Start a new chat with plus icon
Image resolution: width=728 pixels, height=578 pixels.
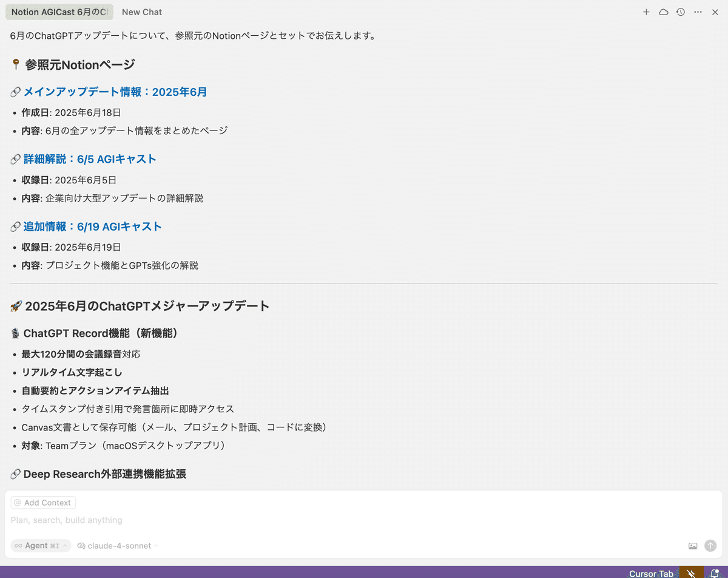[646, 12]
